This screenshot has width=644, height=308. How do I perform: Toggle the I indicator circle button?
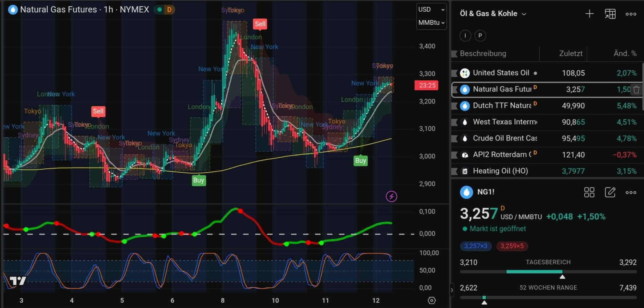[465, 36]
